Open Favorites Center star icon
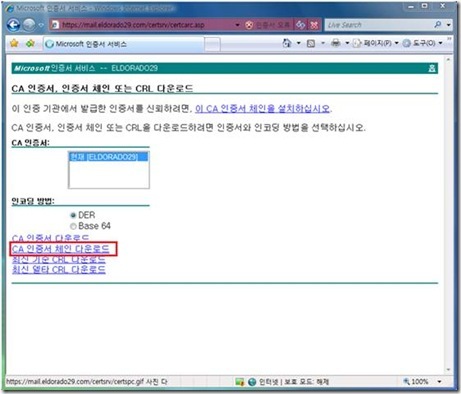The height and width of the screenshot is (394, 461). point(14,43)
